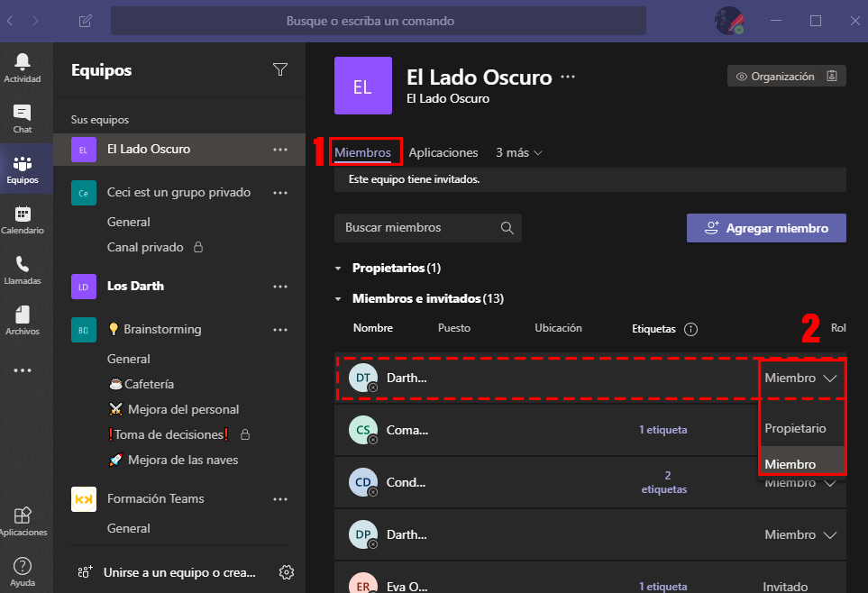The image size is (868, 593).
Task: Start a new chat with the compose icon
Action: click(x=84, y=20)
